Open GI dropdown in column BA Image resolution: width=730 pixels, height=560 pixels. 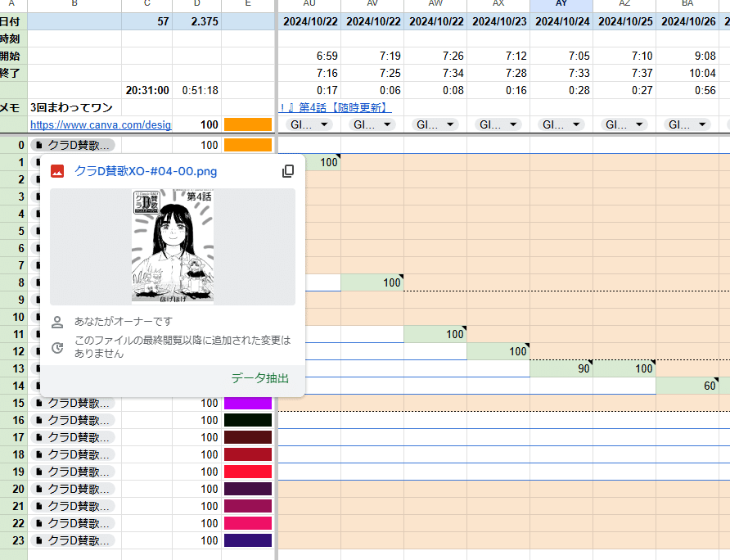point(687,125)
